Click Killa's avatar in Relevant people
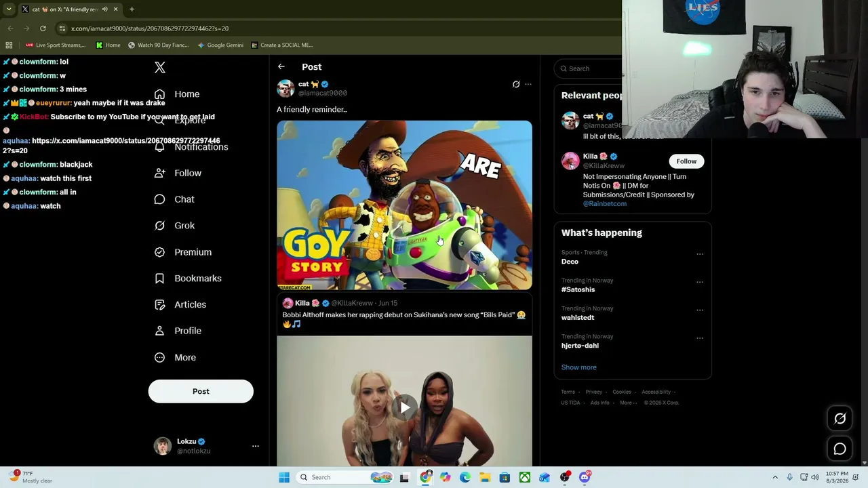Image resolution: width=868 pixels, height=488 pixels. [570, 161]
